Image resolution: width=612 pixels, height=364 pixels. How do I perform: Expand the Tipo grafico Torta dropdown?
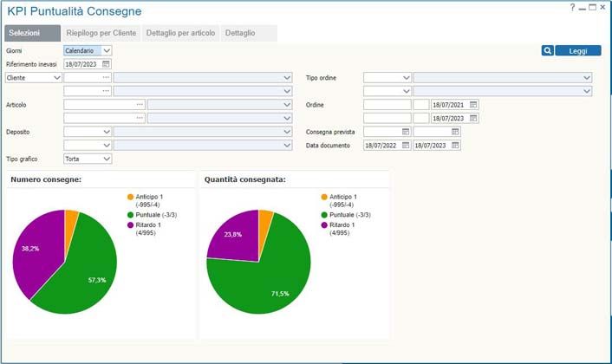pyautogui.click(x=107, y=159)
